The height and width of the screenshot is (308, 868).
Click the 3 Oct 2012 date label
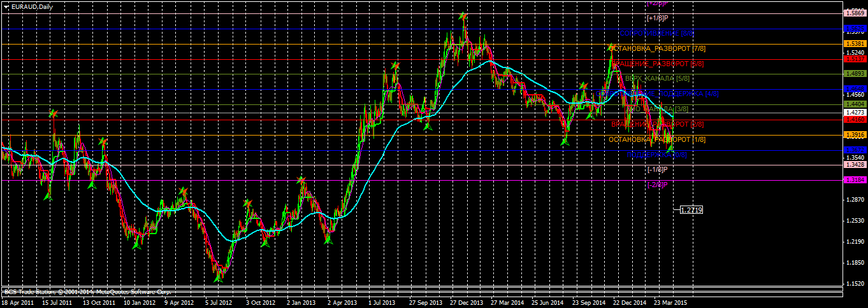pyautogui.click(x=261, y=303)
